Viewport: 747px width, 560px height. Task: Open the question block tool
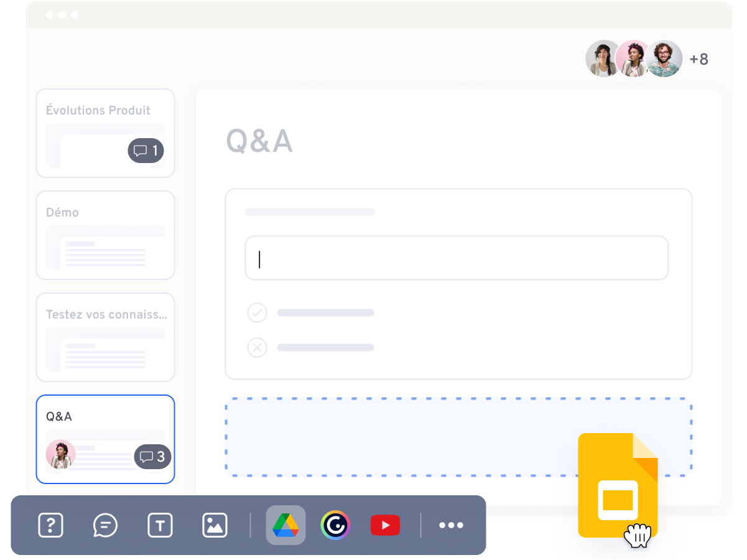50,525
